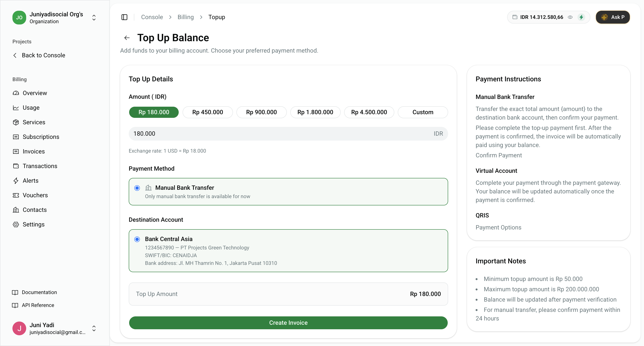Screen dimensions: 644x346
Task: Open Invoices via its icon
Action: coord(16,151)
